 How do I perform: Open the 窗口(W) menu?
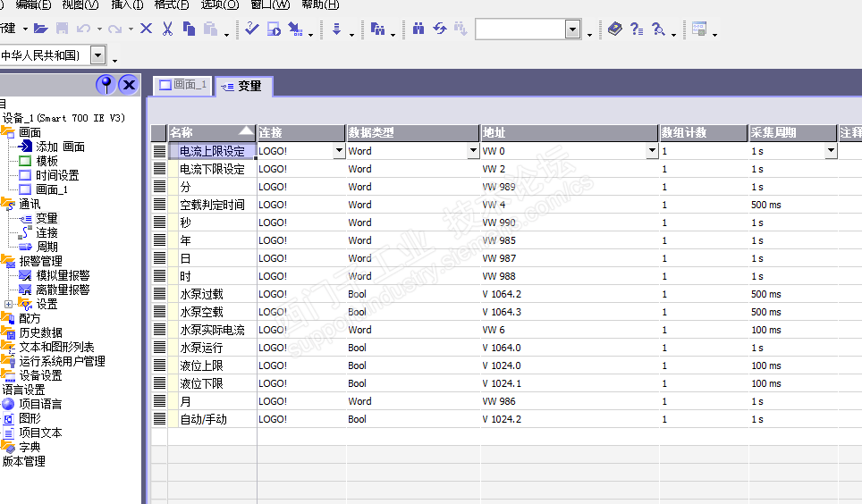(x=270, y=5)
